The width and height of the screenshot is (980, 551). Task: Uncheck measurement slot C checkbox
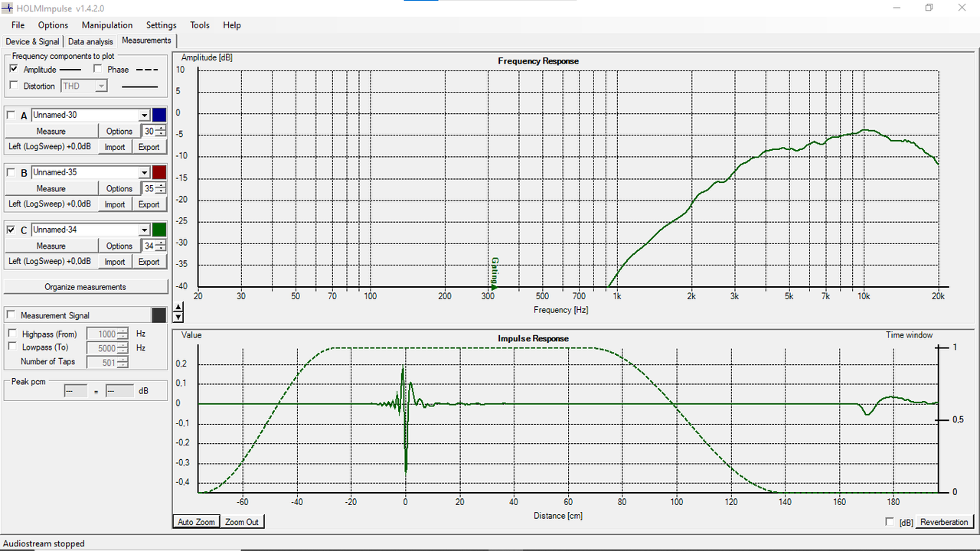pyautogui.click(x=11, y=230)
